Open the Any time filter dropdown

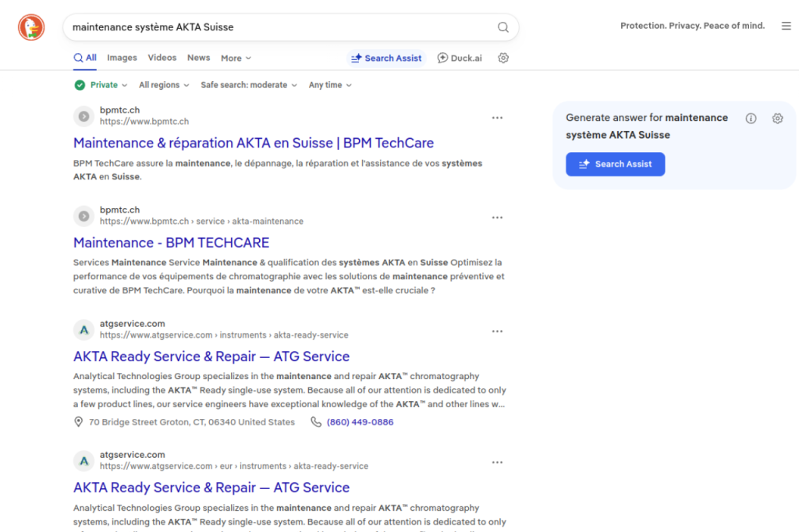[330, 85]
